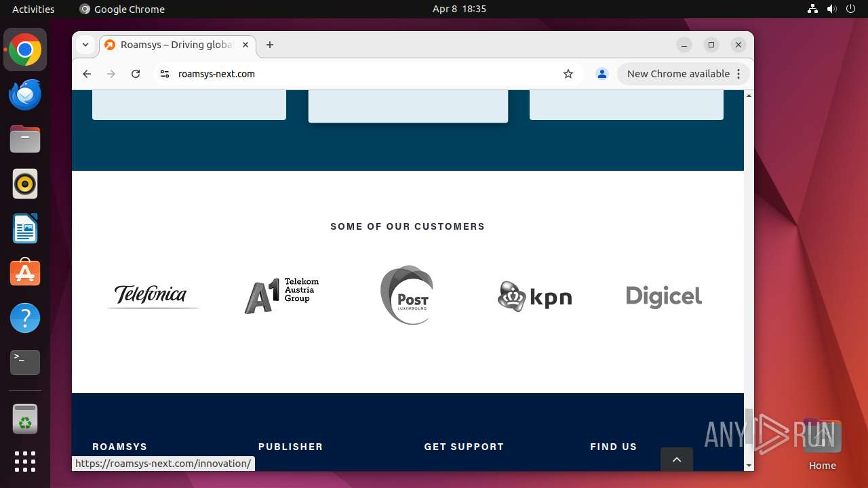Image resolution: width=868 pixels, height=488 pixels.
Task: Click the page scrollbar up arrow
Action: 749,96
